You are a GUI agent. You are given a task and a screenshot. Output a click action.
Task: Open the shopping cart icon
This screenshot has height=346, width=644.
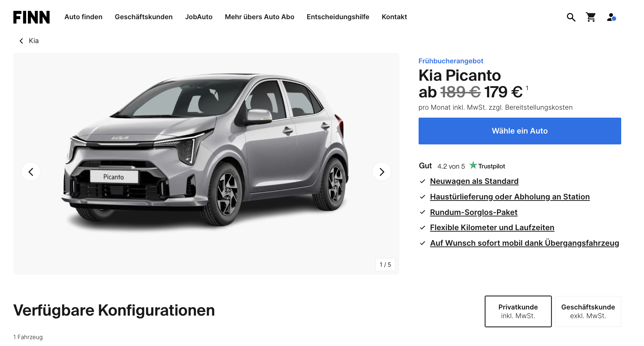tap(591, 17)
